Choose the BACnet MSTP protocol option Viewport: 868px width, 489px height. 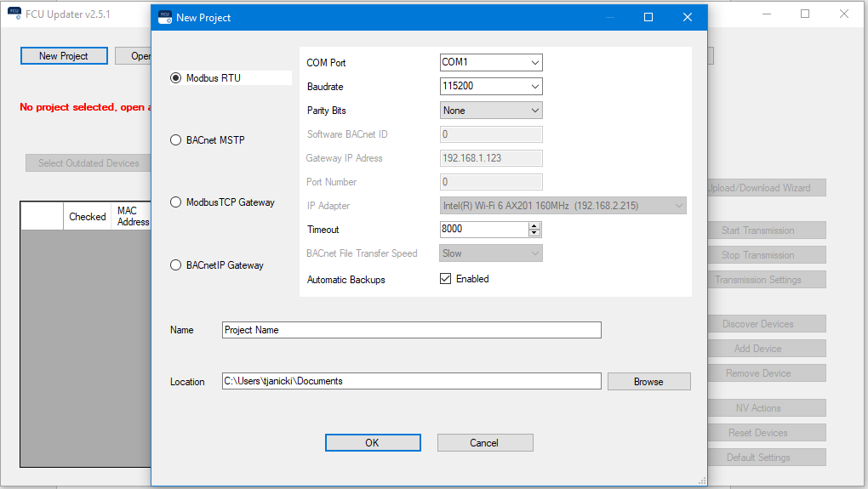(x=176, y=140)
